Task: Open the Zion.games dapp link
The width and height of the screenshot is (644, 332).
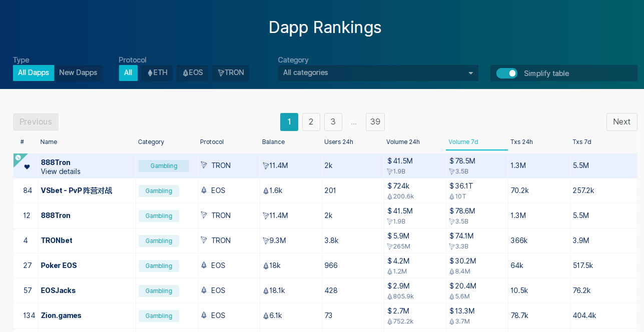Action: coord(61,315)
